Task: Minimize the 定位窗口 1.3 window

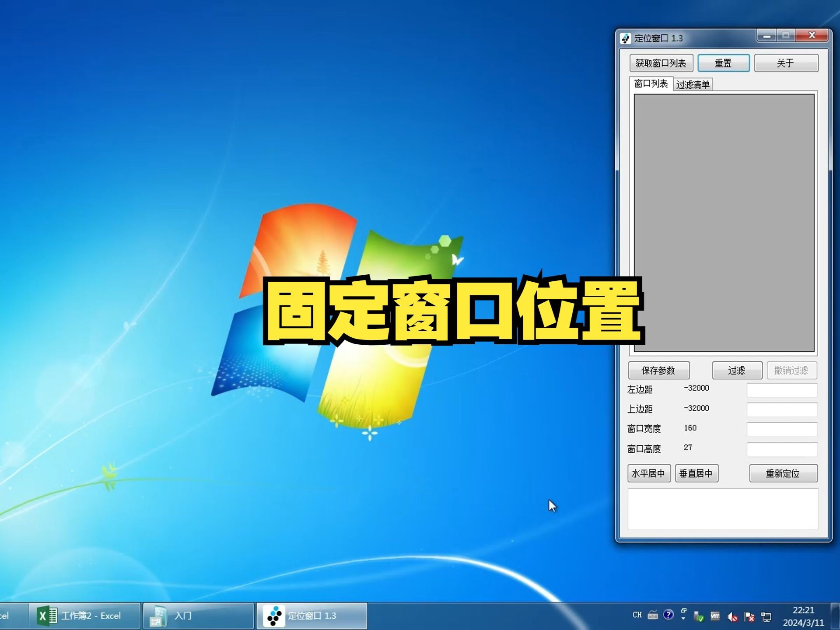Action: pyautogui.click(x=766, y=36)
